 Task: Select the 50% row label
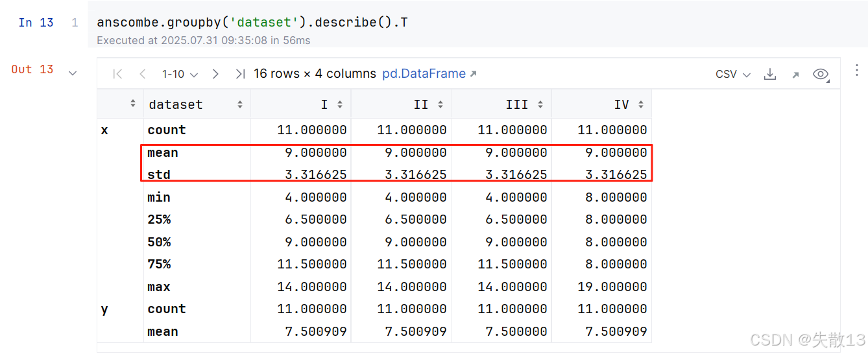click(159, 242)
